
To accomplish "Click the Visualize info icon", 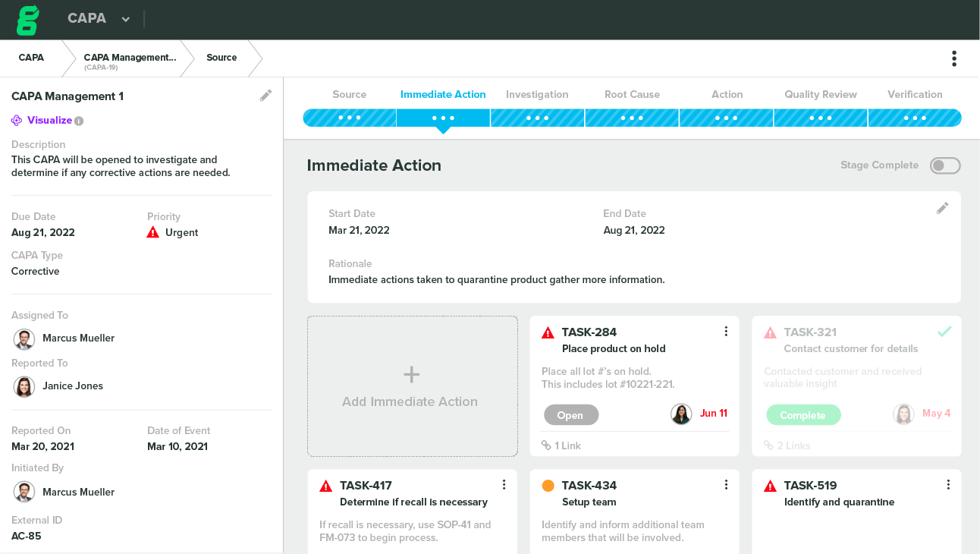I will pyautogui.click(x=79, y=121).
